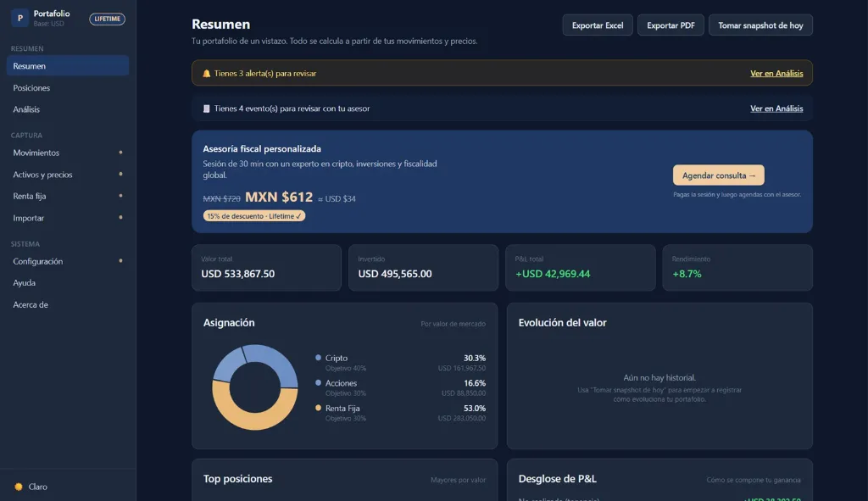The image size is (868, 501).
Task: Click the Top posiciones heading
Action: click(237, 478)
